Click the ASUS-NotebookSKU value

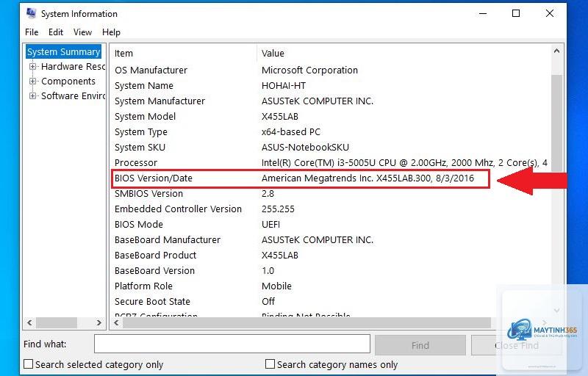tap(305, 147)
